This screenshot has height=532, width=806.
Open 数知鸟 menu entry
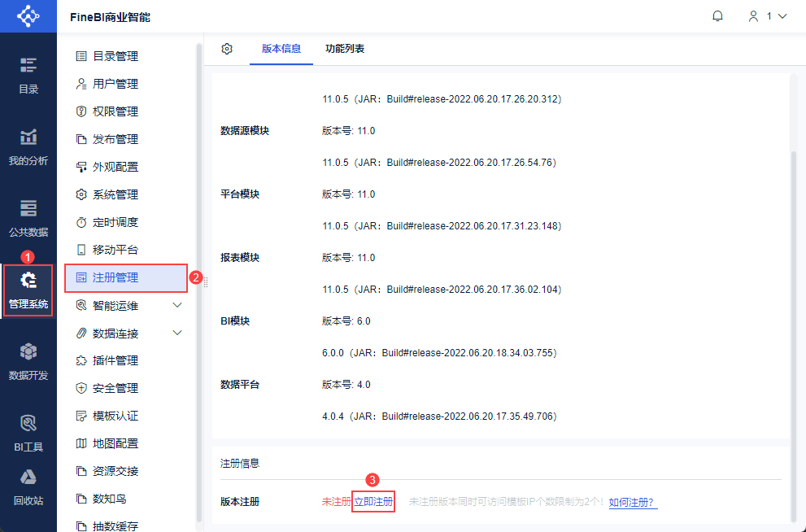[126, 499]
